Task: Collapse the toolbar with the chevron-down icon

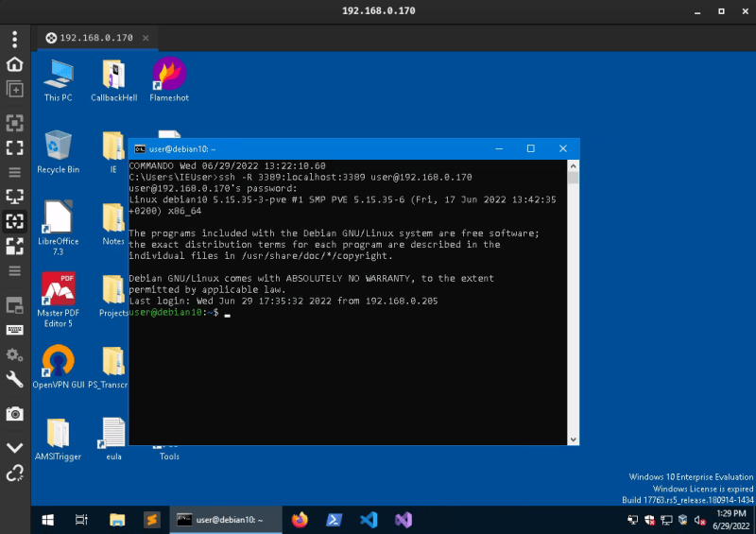Action: click(x=14, y=448)
